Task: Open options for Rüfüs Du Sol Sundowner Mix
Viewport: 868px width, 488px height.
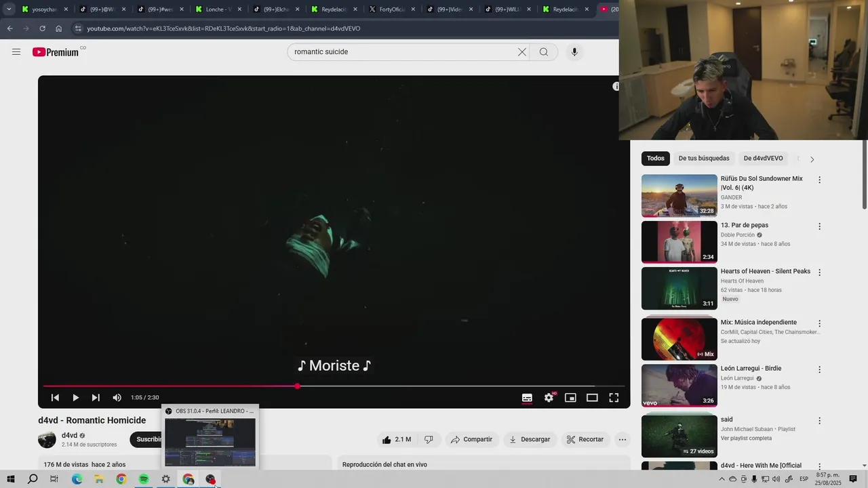Action: coord(819,180)
